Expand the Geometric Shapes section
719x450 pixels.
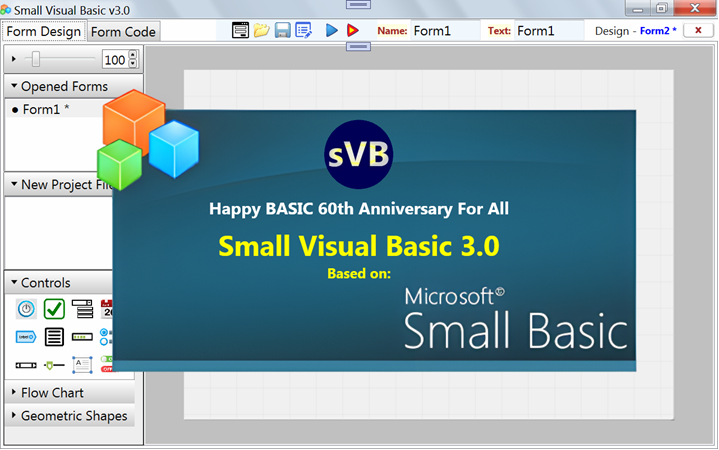[15, 416]
